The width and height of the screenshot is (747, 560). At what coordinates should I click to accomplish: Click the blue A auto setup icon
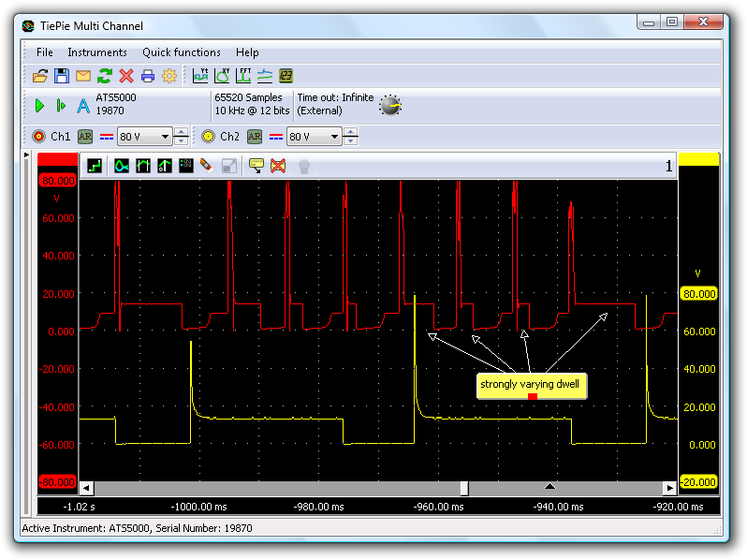click(x=83, y=105)
